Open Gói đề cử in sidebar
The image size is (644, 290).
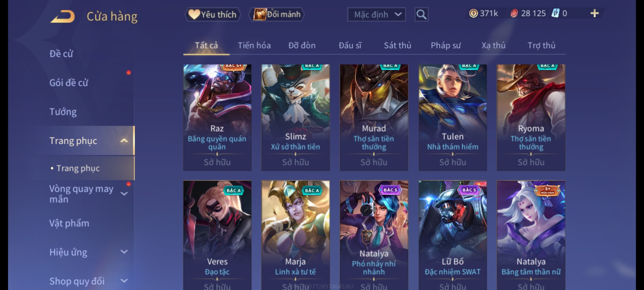(x=68, y=83)
